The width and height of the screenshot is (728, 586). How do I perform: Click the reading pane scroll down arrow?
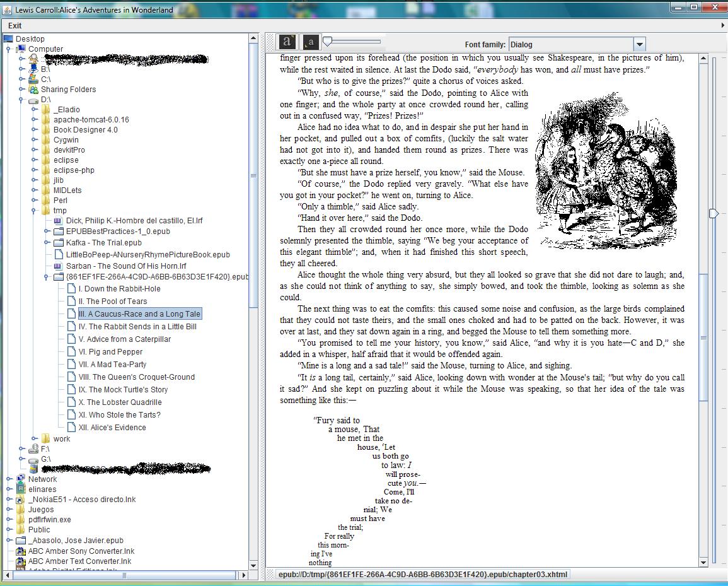pos(703,562)
